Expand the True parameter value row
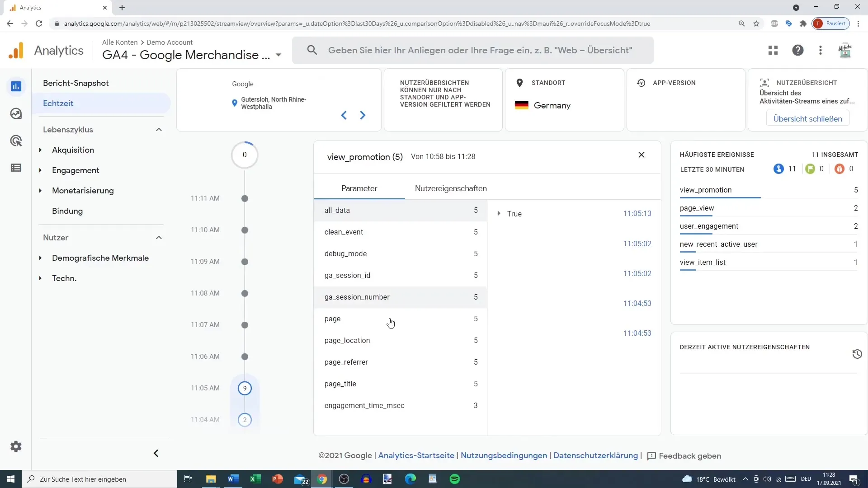This screenshot has width=868, height=488. click(x=499, y=213)
